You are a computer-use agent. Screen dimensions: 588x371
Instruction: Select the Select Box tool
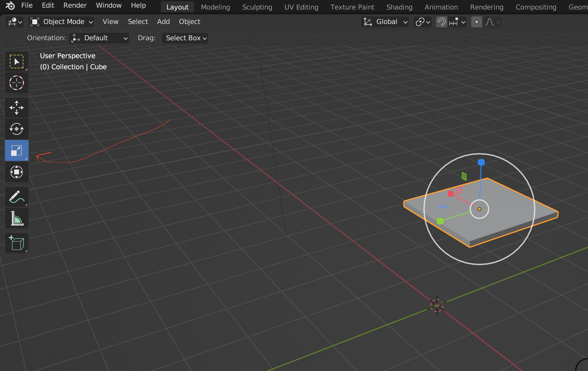pyautogui.click(x=17, y=62)
